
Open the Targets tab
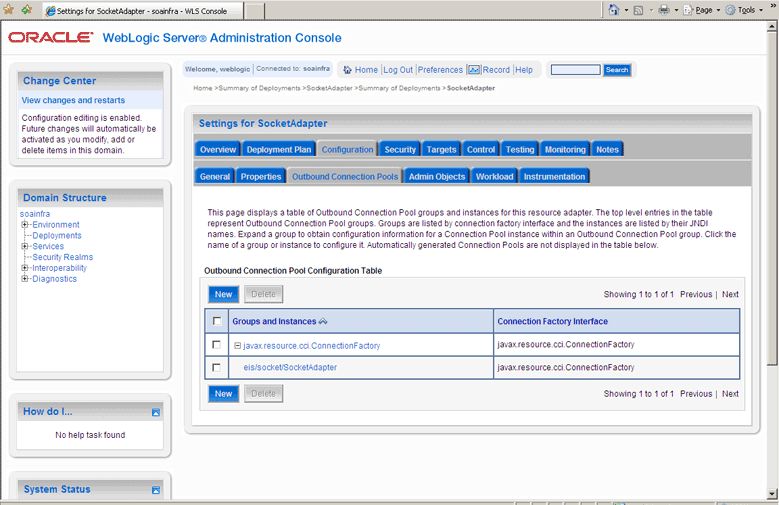(x=441, y=150)
